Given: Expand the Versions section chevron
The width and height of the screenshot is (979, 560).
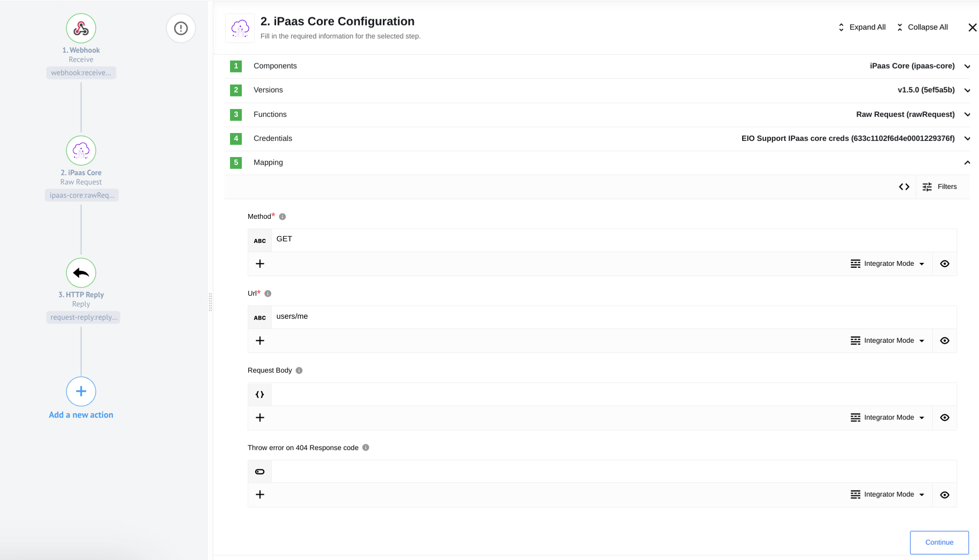Looking at the screenshot, I should [967, 90].
